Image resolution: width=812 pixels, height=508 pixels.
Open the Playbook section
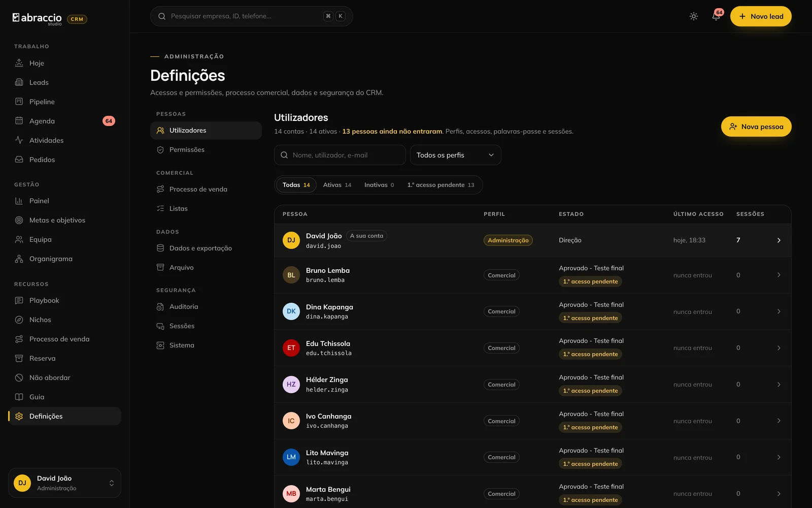point(64,300)
